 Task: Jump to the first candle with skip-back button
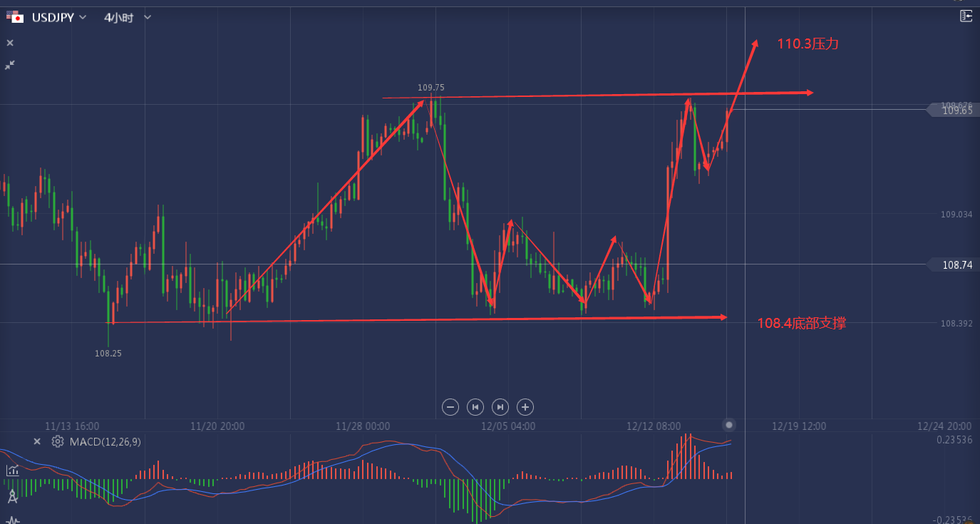click(x=475, y=407)
